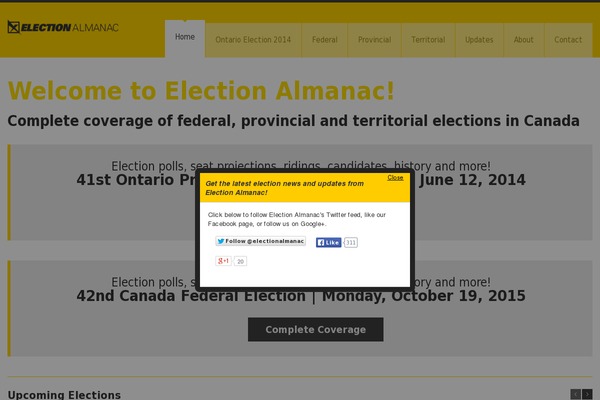Click the 42nd Canada Federal Election heading

301,296
